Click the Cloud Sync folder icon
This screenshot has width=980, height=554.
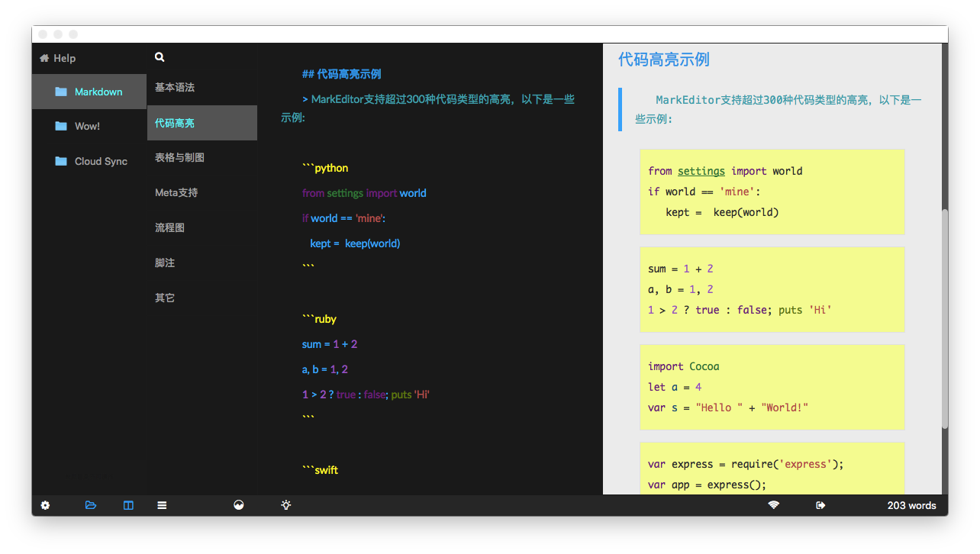[x=61, y=161]
